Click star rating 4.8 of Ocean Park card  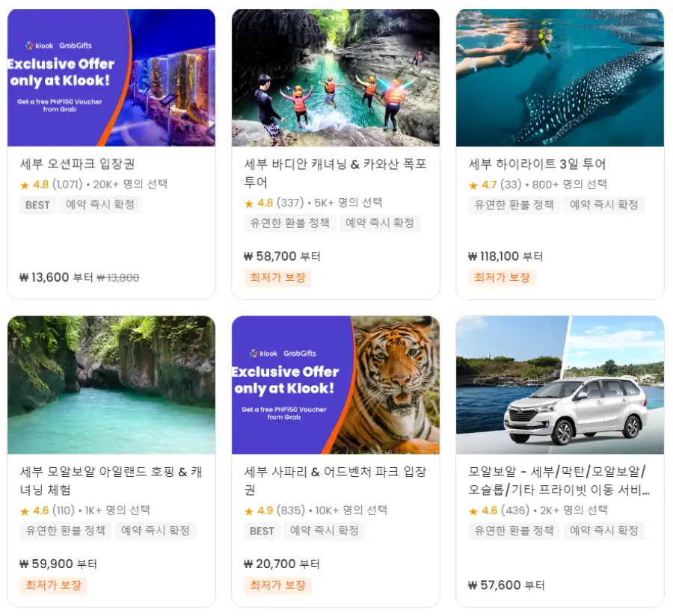41,185
